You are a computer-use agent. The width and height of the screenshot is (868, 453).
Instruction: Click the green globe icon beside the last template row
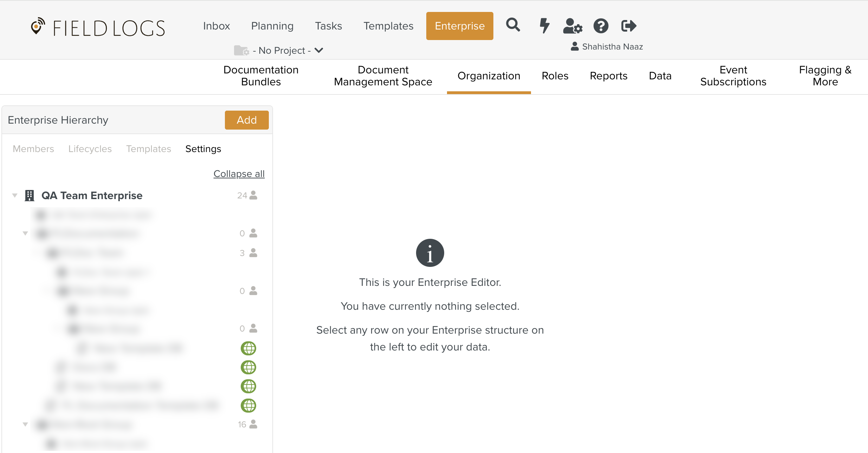pos(248,406)
